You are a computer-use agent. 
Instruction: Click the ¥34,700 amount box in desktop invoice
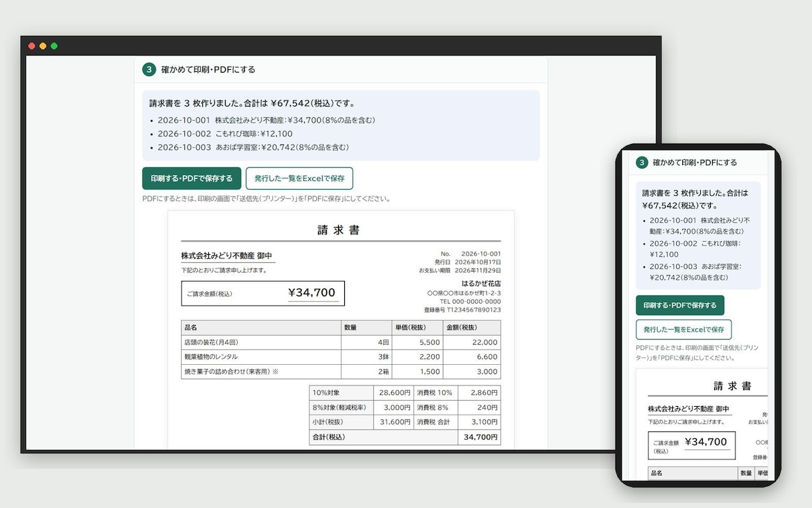tap(263, 293)
